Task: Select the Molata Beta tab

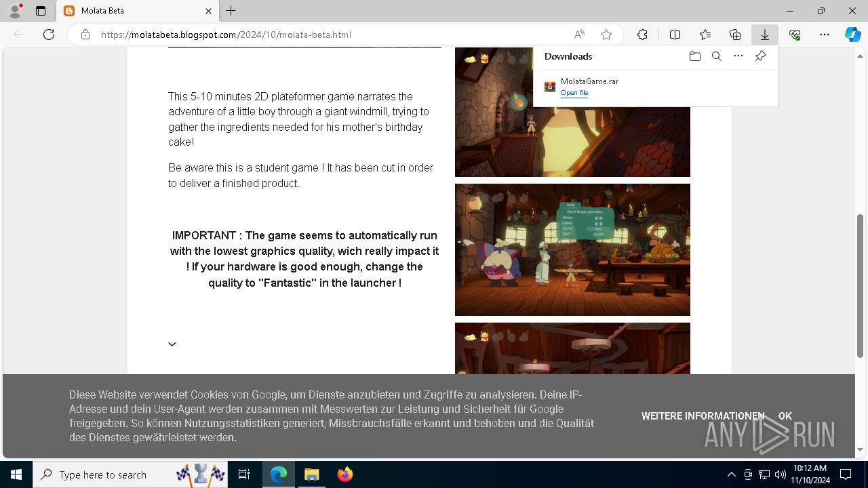Action: tap(138, 11)
